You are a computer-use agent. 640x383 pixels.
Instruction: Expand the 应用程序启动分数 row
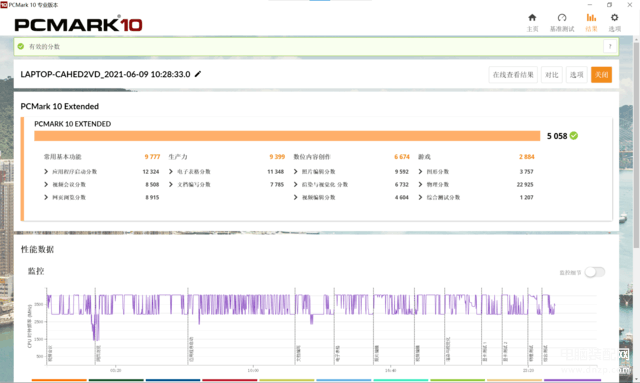[x=46, y=171]
